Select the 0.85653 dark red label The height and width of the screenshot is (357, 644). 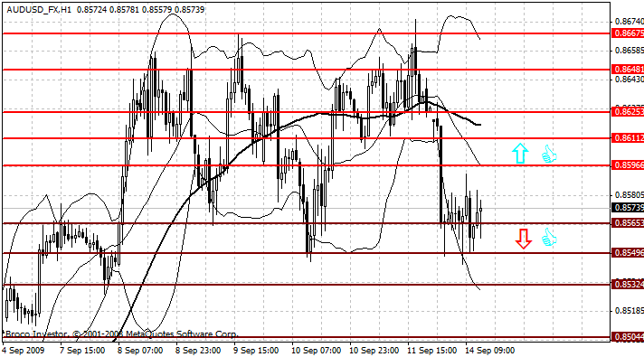coord(628,223)
